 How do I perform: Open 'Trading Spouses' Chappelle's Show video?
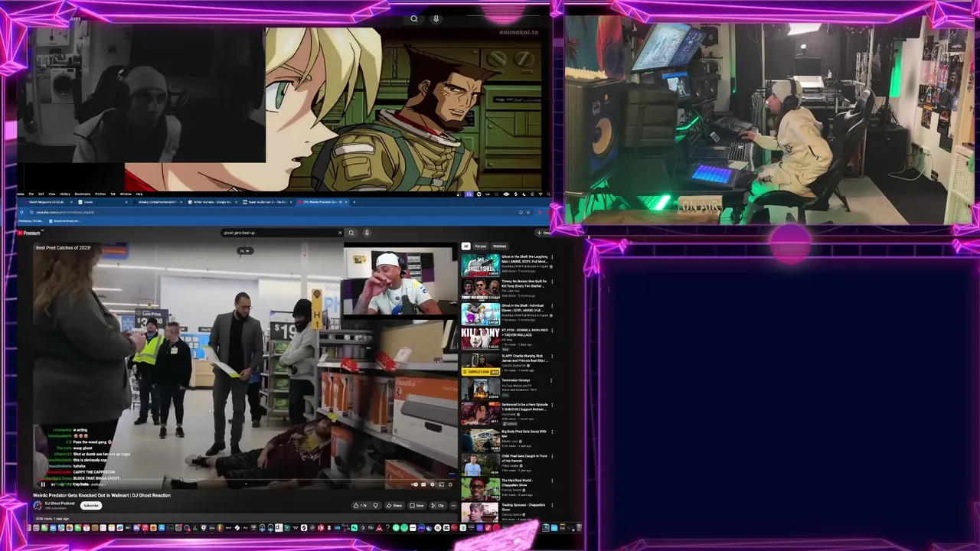480,512
